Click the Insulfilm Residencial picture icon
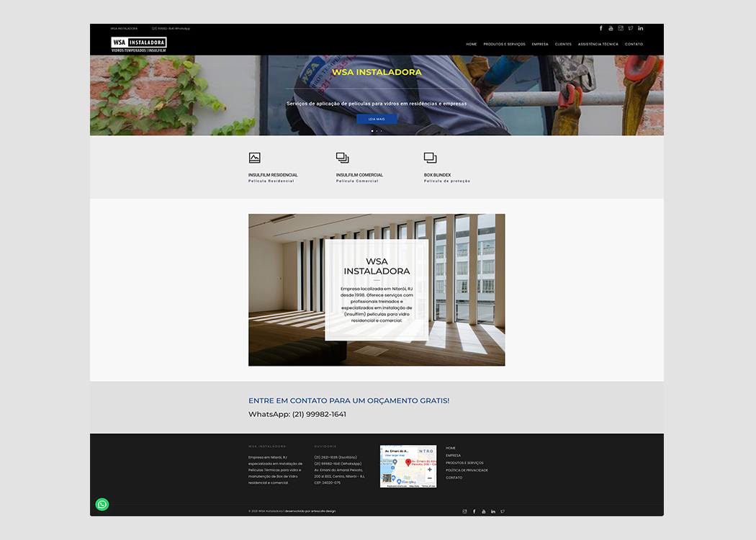 coord(255,158)
